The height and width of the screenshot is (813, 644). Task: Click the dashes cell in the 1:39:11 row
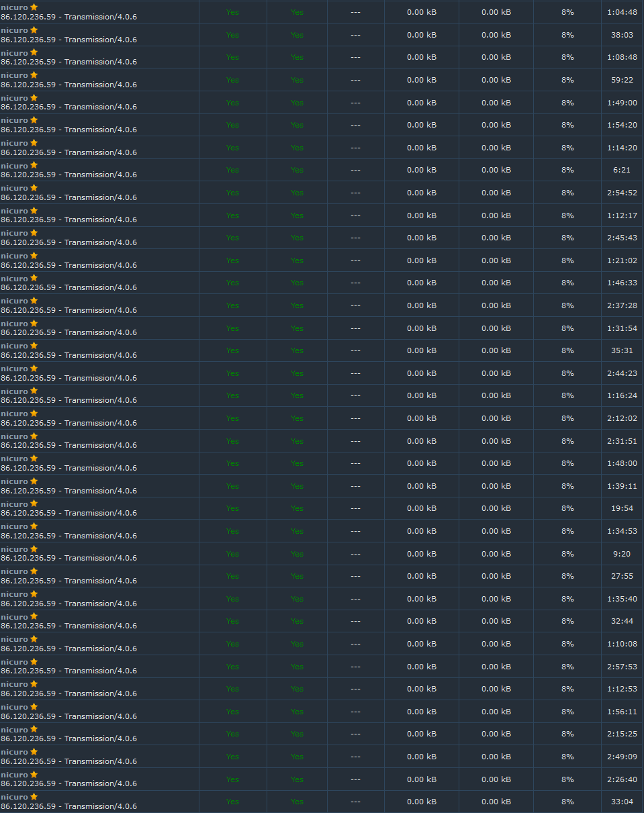coord(355,486)
